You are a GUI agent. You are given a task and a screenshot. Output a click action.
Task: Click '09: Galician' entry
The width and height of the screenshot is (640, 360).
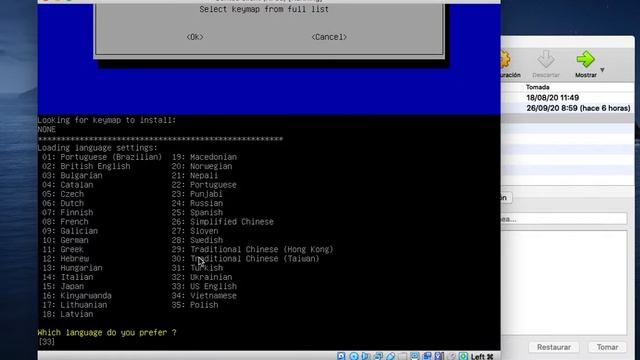69,231
